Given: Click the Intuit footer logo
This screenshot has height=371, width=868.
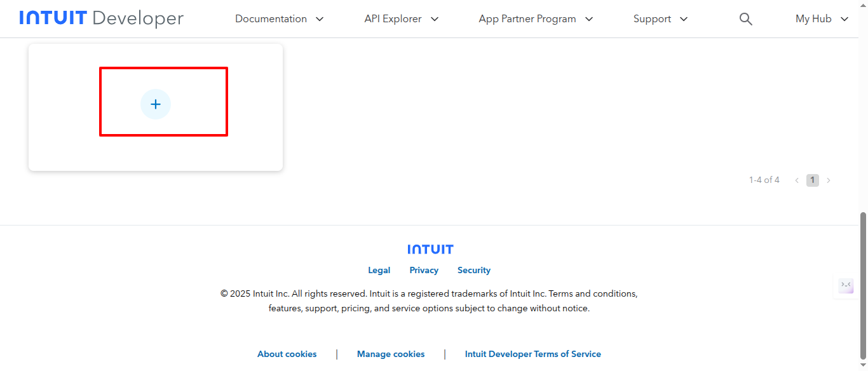Looking at the screenshot, I should (x=430, y=249).
